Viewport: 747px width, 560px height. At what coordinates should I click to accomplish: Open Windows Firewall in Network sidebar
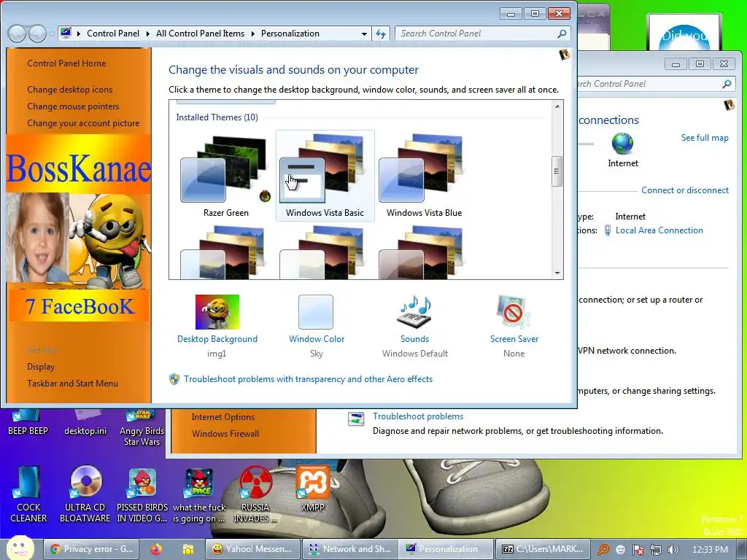(225, 434)
